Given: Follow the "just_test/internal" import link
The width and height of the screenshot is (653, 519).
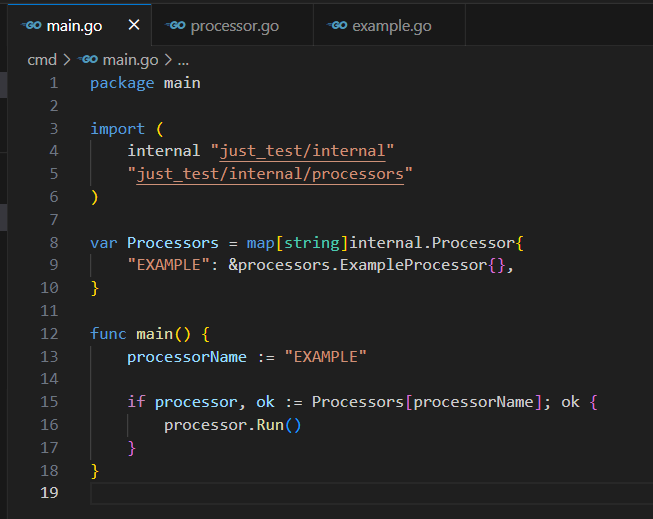Looking at the screenshot, I should pos(303,151).
